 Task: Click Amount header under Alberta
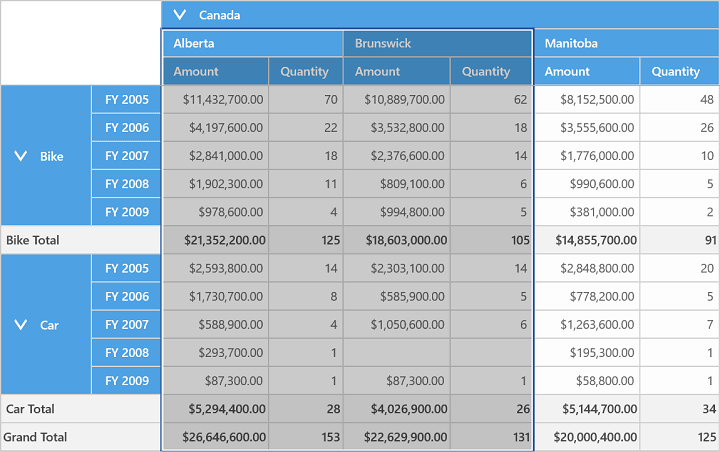[x=215, y=72]
